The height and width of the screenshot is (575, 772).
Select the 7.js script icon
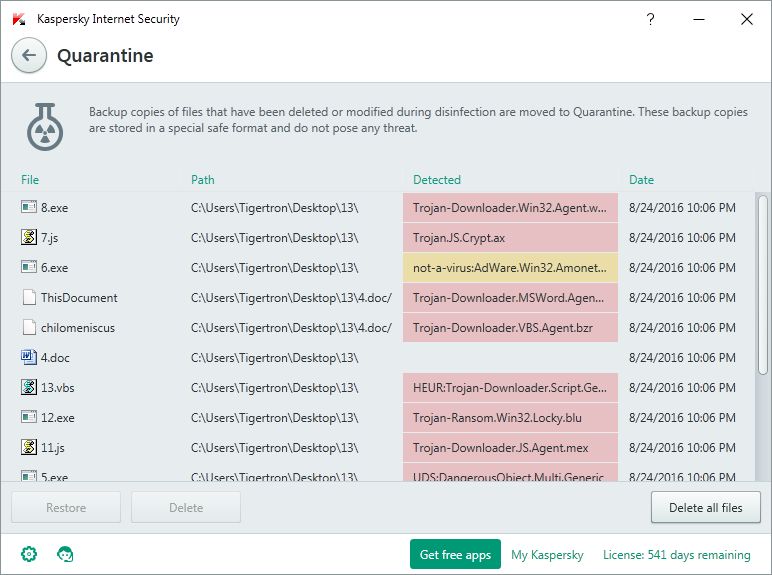pos(29,237)
